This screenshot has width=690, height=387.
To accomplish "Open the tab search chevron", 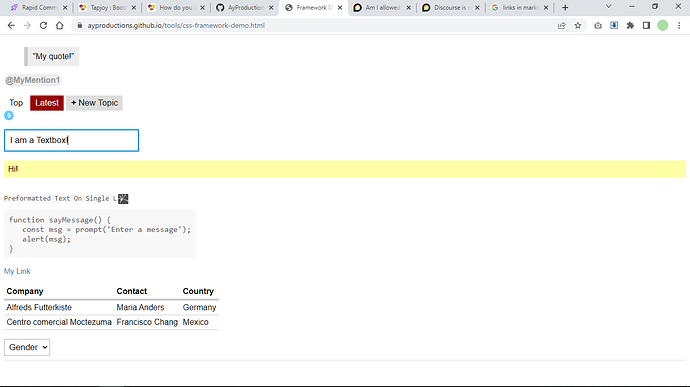I will [609, 7].
